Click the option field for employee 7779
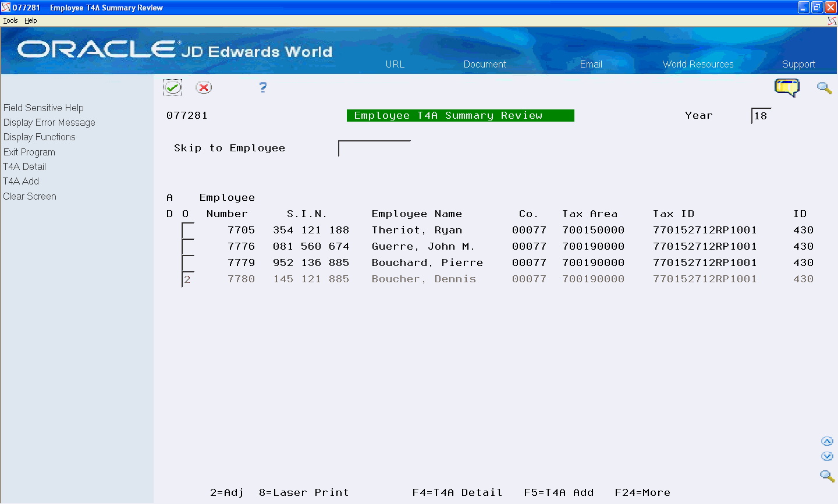The image size is (838, 504). (x=188, y=263)
